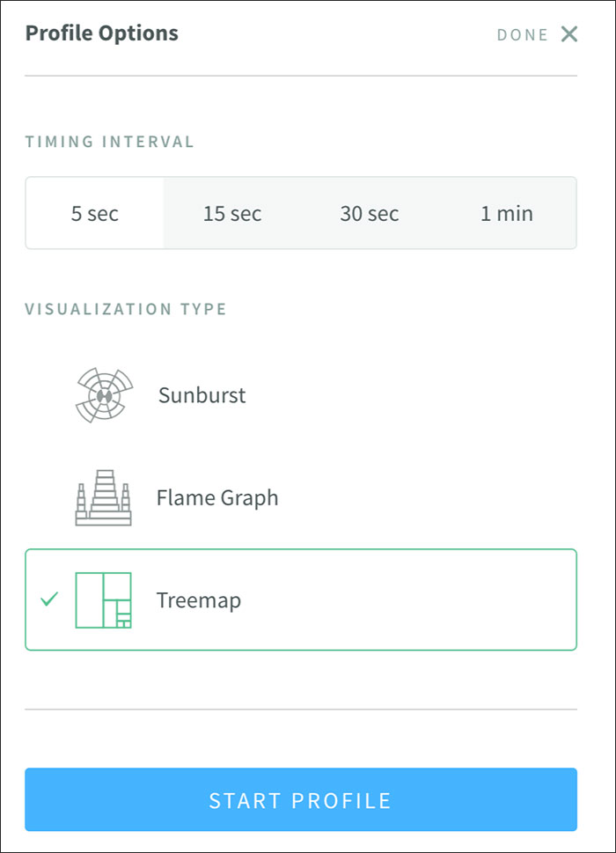Click the Treemap text label

tap(199, 600)
